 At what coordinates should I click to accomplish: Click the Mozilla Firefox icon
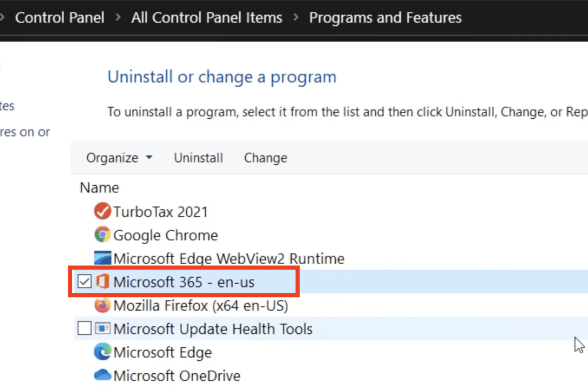(101, 305)
